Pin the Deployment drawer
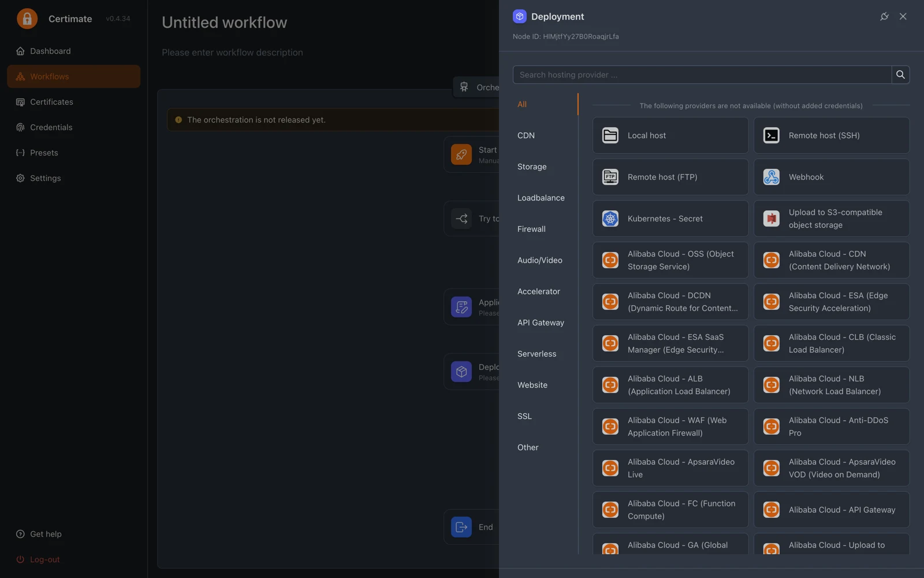The width and height of the screenshot is (924, 578). (x=884, y=17)
